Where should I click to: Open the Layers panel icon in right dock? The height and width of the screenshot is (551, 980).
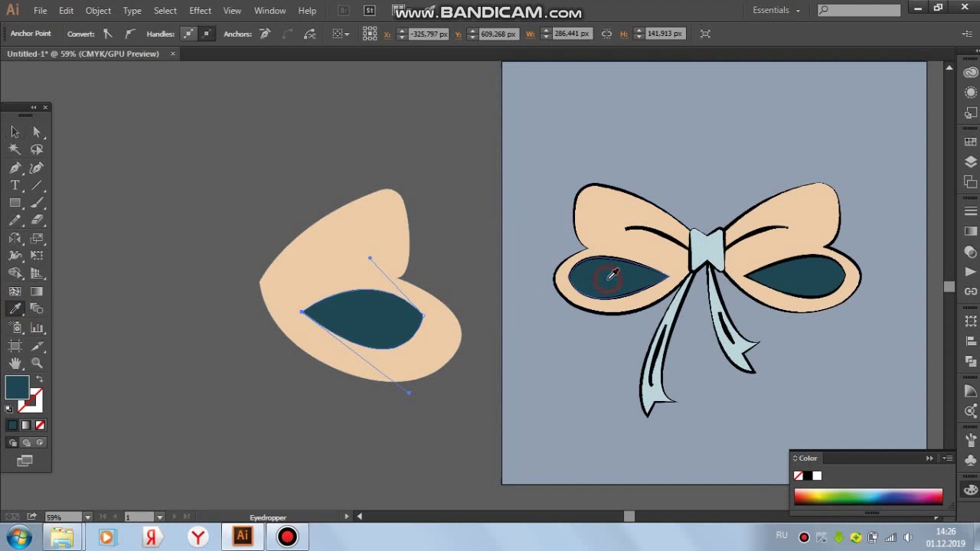(x=971, y=161)
